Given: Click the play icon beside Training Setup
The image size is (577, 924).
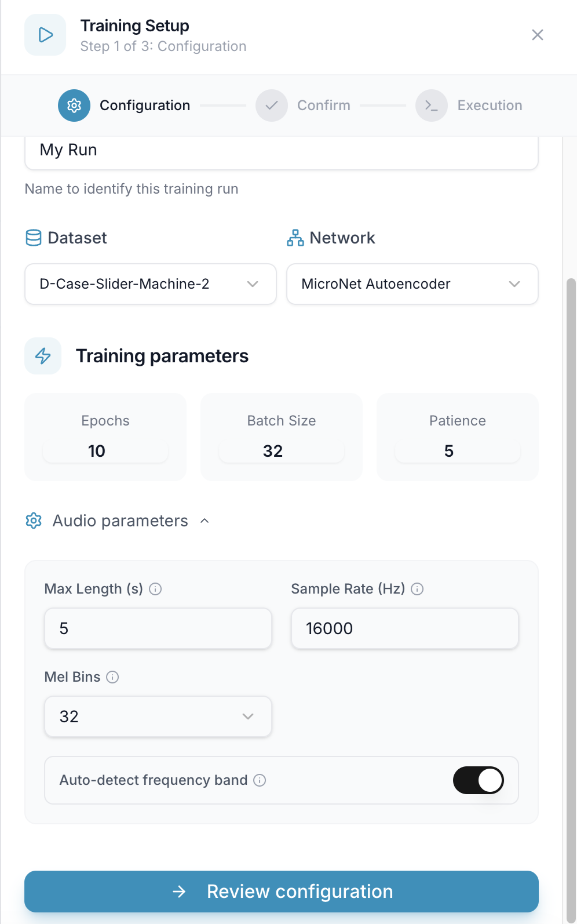Looking at the screenshot, I should tap(45, 35).
